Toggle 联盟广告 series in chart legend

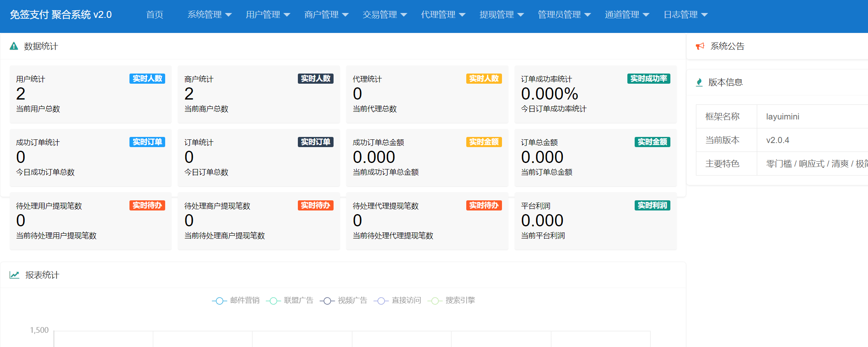(x=290, y=301)
